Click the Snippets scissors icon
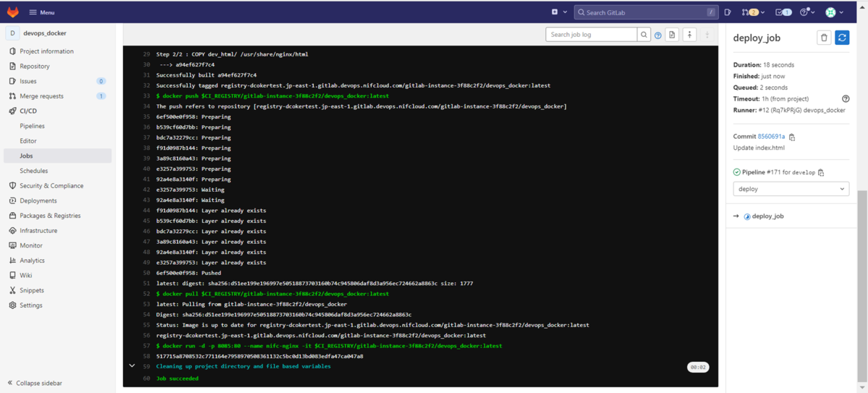The image size is (868, 393). pyautogui.click(x=12, y=290)
